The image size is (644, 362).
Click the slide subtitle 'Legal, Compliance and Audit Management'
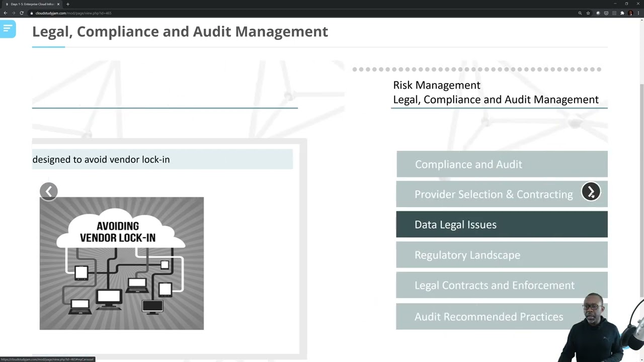pos(496,100)
